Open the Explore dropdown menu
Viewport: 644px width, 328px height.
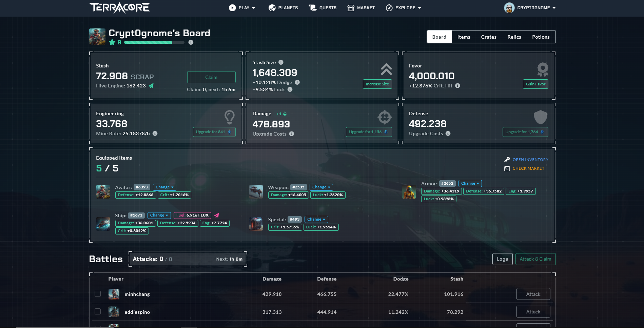point(404,8)
